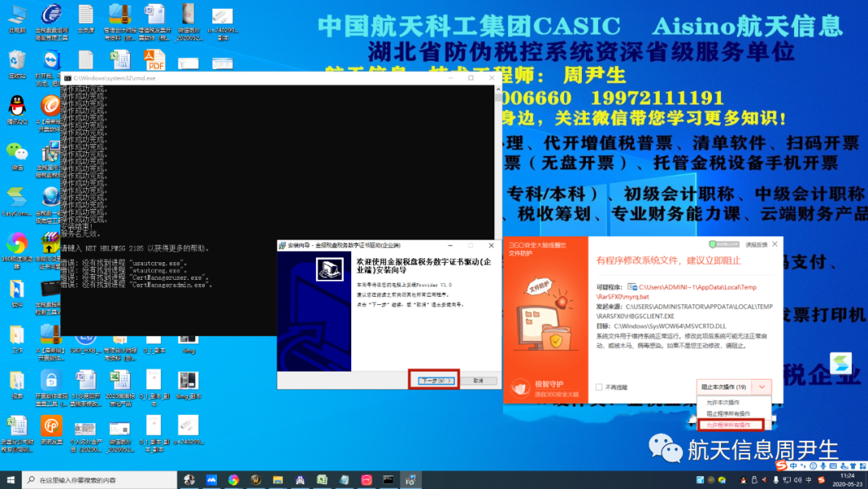Open the 51交易即开票 Word document icon

[86, 386]
